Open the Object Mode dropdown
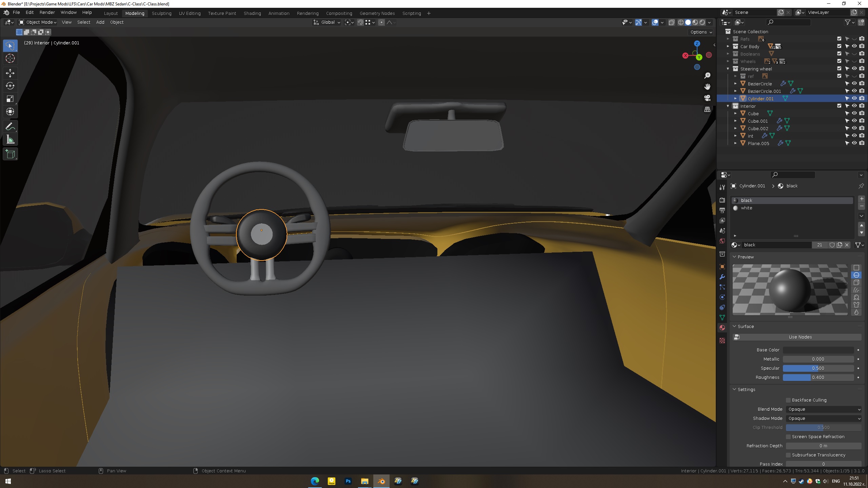 tap(37, 22)
